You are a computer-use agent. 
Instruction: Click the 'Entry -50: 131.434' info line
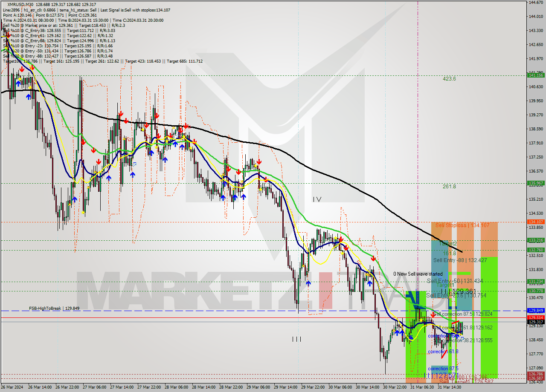(x=58, y=51)
